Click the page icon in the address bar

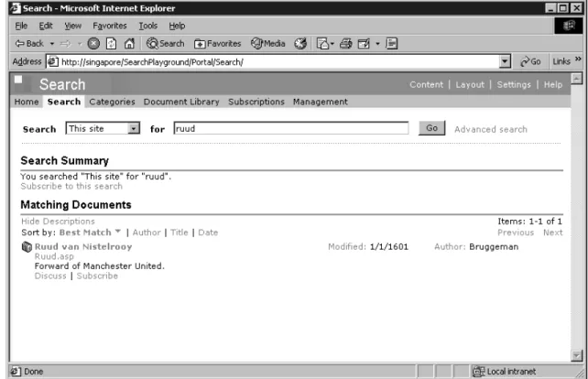[53, 61]
